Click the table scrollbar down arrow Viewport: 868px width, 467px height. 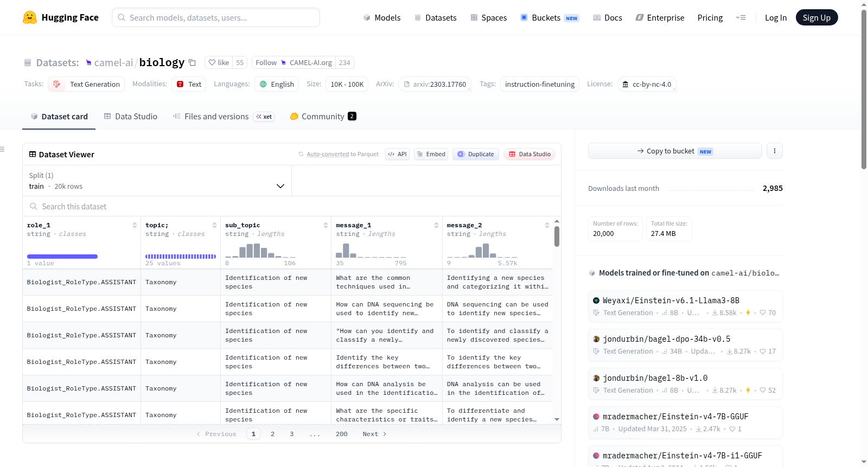557,419
